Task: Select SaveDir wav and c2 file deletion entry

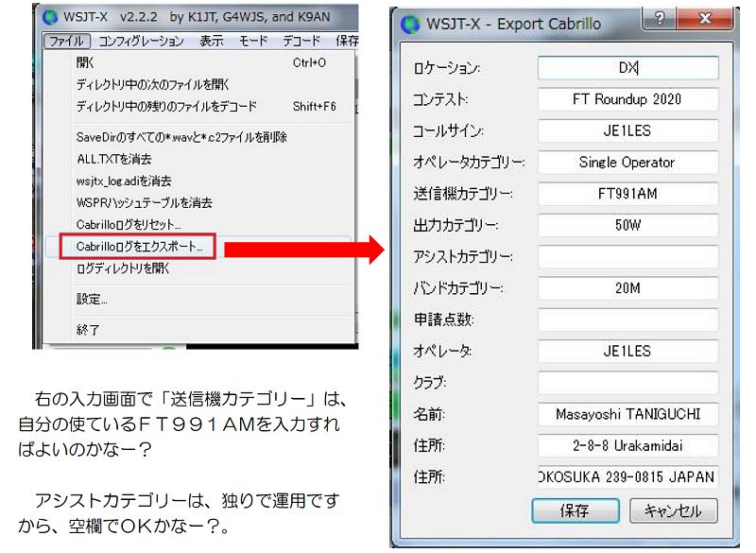Action: (199, 137)
